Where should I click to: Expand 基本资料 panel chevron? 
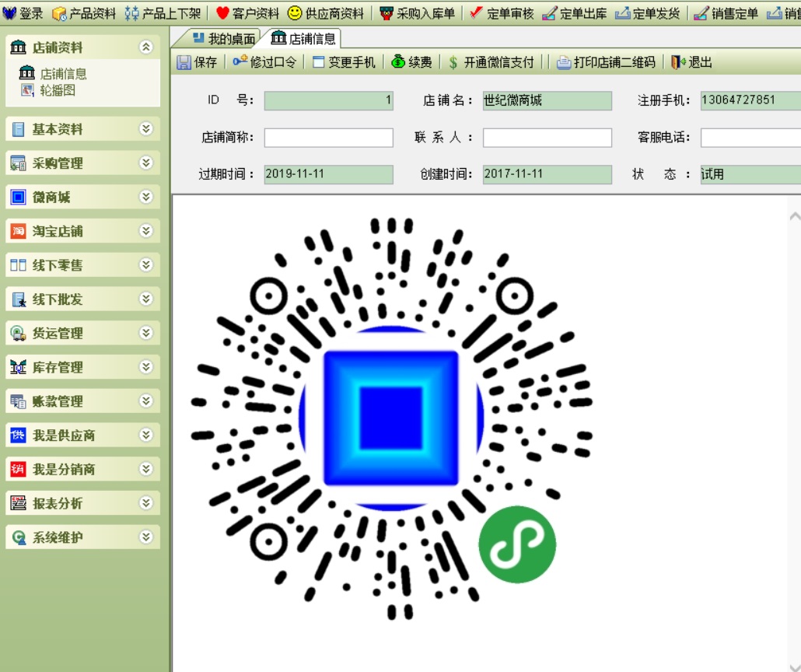(146, 129)
